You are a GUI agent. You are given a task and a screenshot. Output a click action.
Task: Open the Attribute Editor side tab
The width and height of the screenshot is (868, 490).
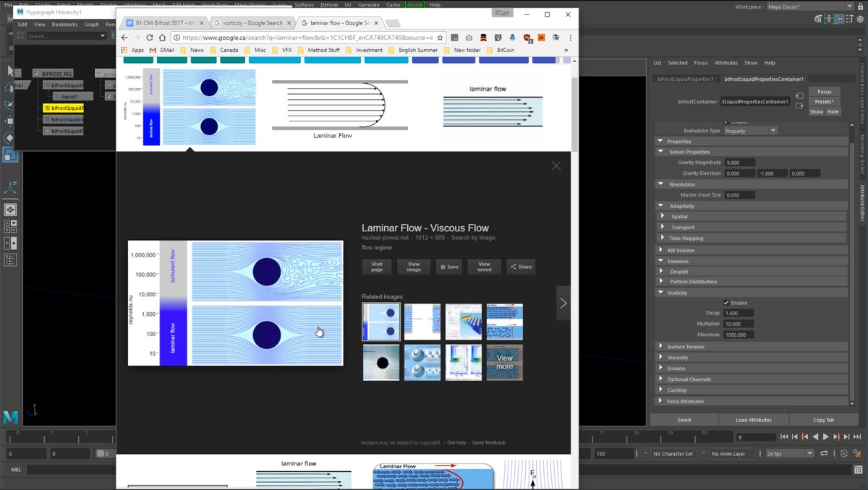[862, 203]
